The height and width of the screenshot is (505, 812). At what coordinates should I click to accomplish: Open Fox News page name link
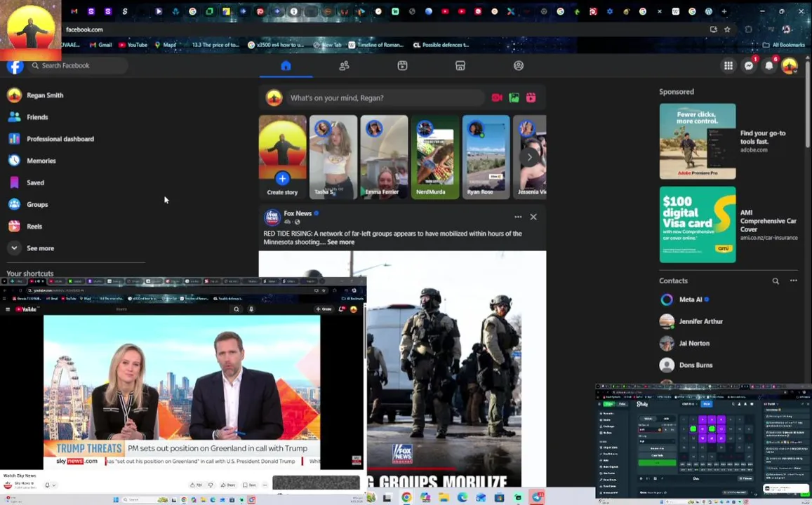[x=298, y=213]
